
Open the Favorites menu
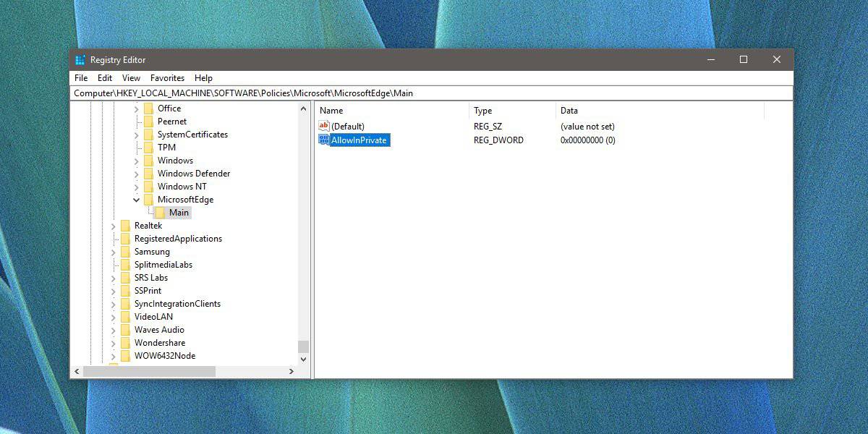(x=167, y=78)
